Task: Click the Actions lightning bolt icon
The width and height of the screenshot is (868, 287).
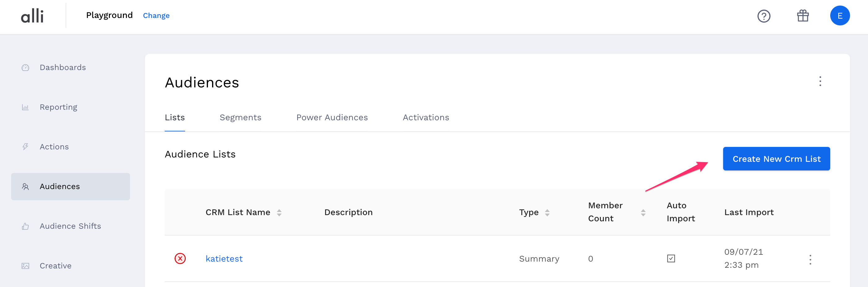Action: (x=26, y=146)
